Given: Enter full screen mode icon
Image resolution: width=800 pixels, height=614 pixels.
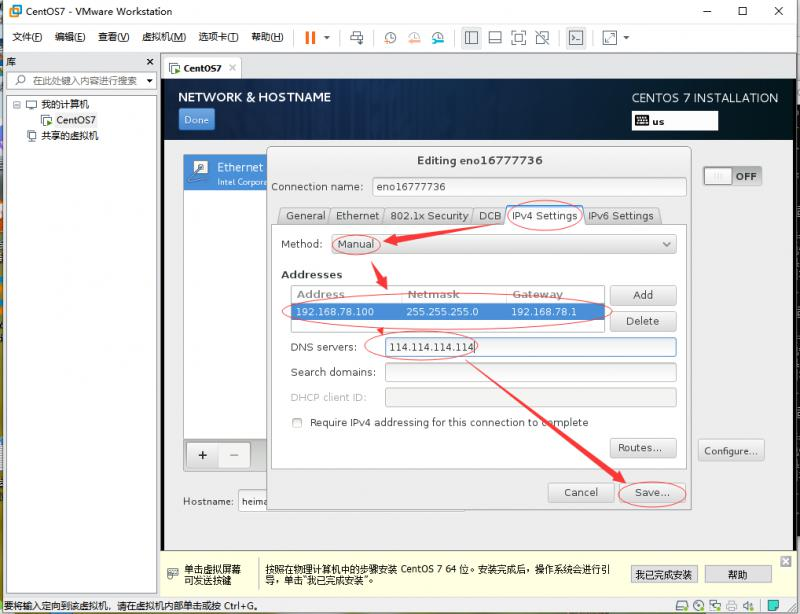Looking at the screenshot, I should click(x=518, y=38).
